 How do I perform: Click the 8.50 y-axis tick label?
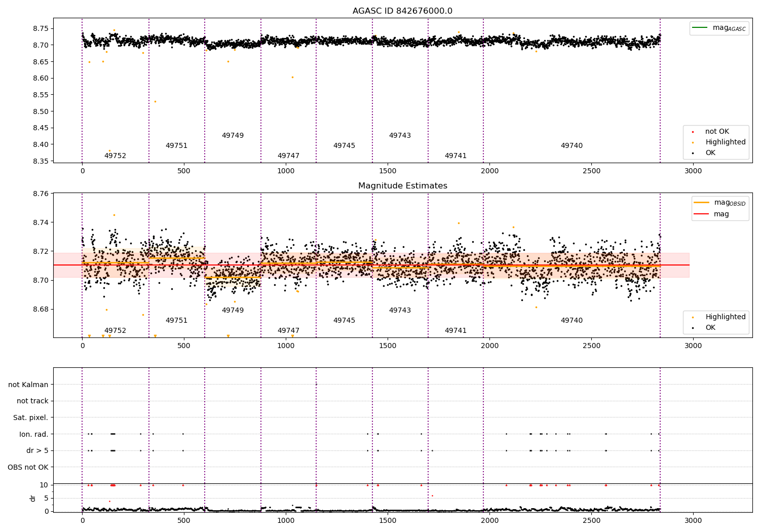click(40, 111)
